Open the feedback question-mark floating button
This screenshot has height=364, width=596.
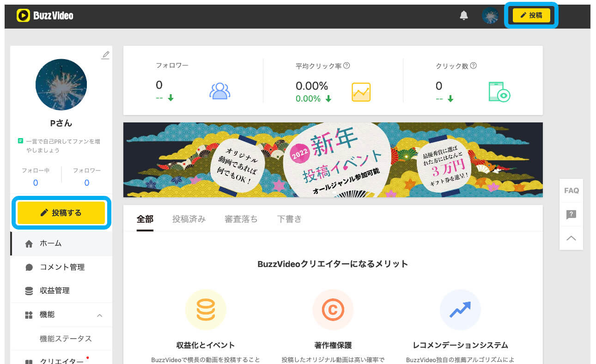[571, 214]
